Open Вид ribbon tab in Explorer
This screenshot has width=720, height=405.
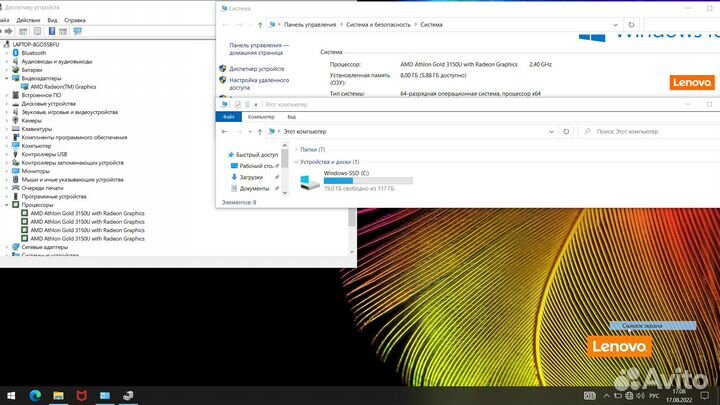(292, 117)
